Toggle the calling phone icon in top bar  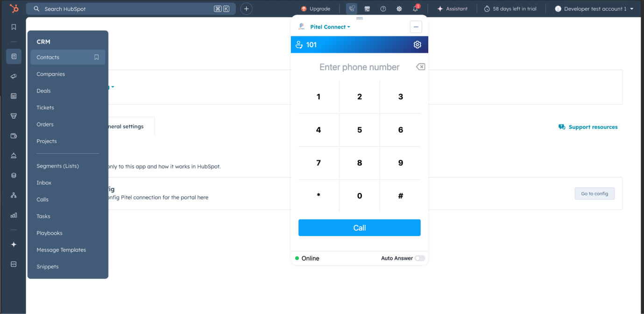(x=352, y=8)
